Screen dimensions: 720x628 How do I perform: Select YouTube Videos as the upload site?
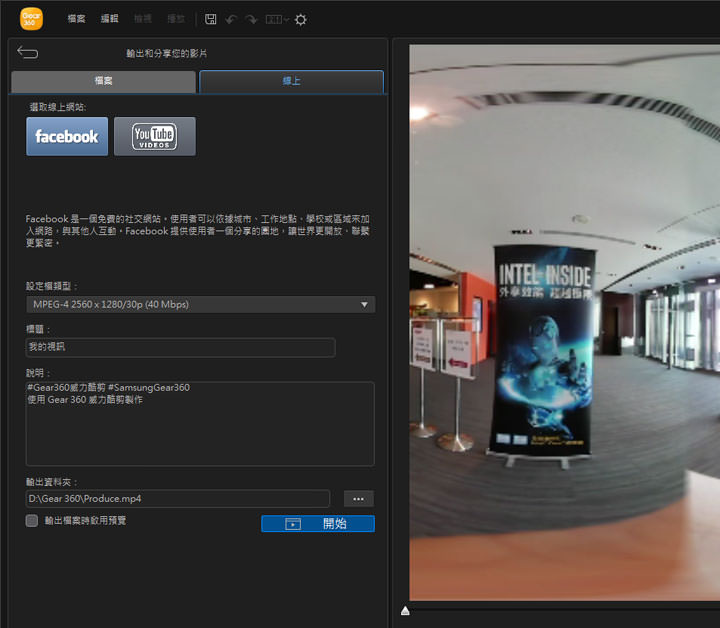[155, 136]
